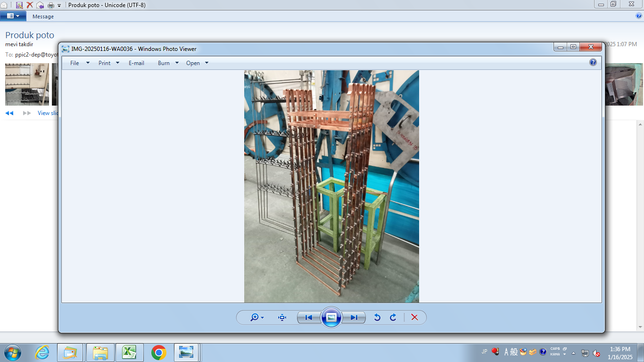
Task: Click the muted volume tray icon
Action: pyautogui.click(x=596, y=353)
